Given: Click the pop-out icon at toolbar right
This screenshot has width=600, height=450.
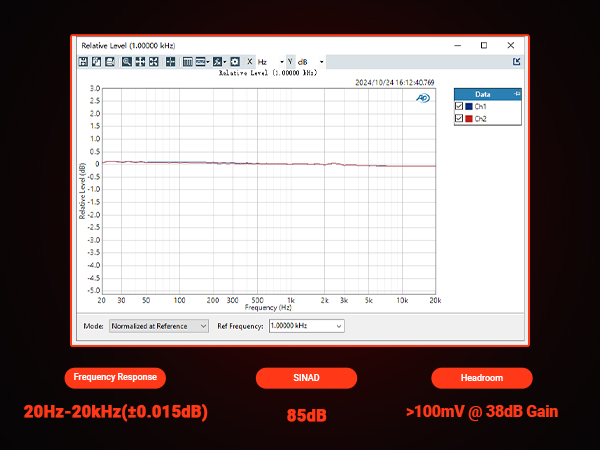Looking at the screenshot, I should pos(517,62).
